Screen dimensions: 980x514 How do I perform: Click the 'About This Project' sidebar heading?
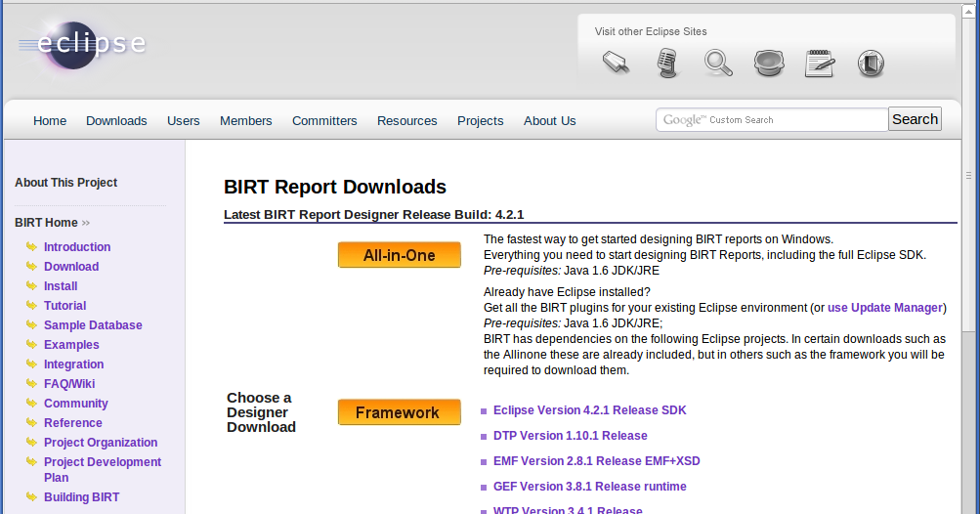click(x=66, y=183)
